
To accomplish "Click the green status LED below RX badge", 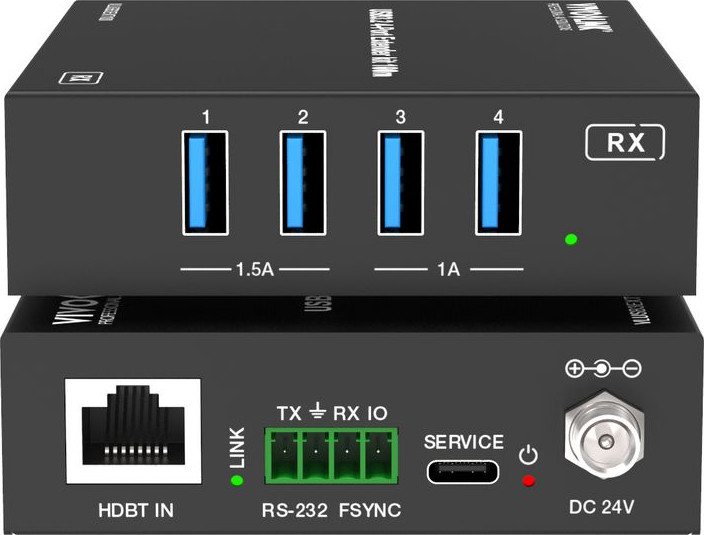I will 571,239.
